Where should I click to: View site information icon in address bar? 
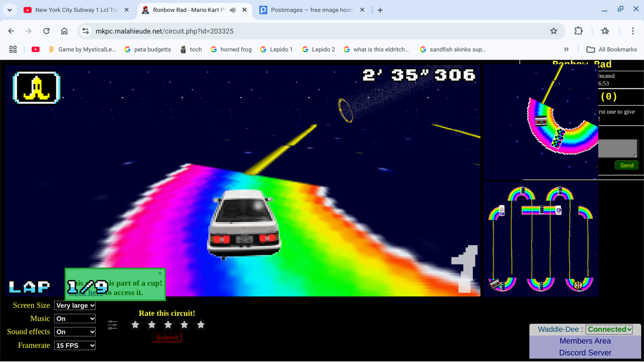86,31
